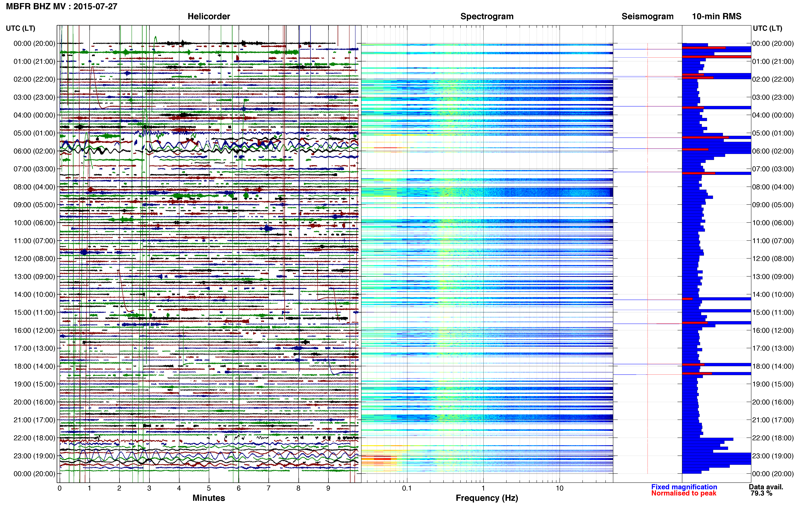Click the 0.1 frequency tick label

tap(407, 488)
